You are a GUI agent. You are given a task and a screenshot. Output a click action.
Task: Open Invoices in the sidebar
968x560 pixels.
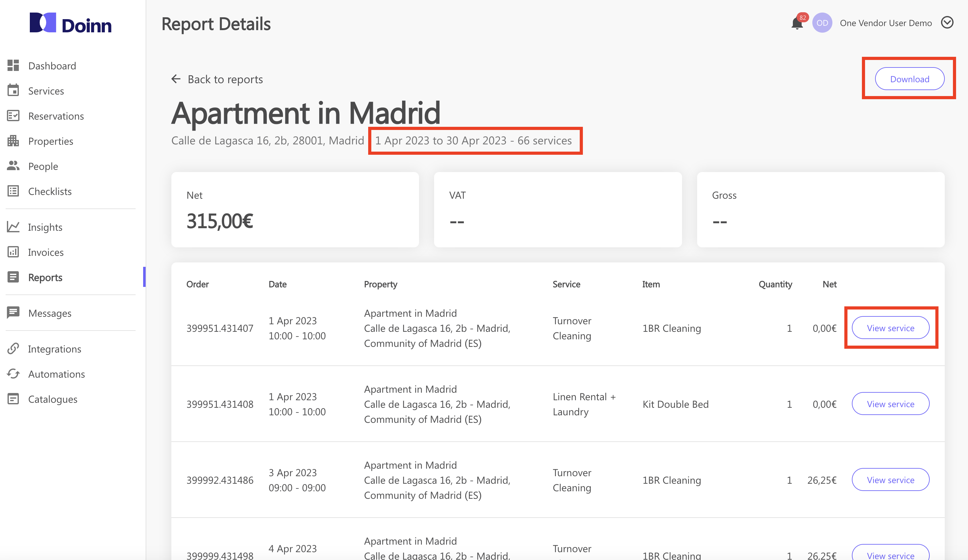(x=46, y=252)
